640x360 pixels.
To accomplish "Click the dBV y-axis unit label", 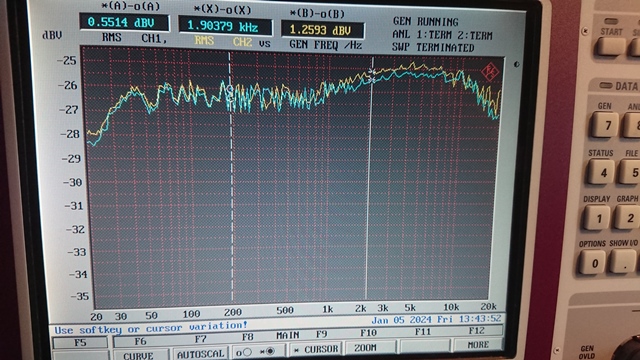I will point(52,36).
